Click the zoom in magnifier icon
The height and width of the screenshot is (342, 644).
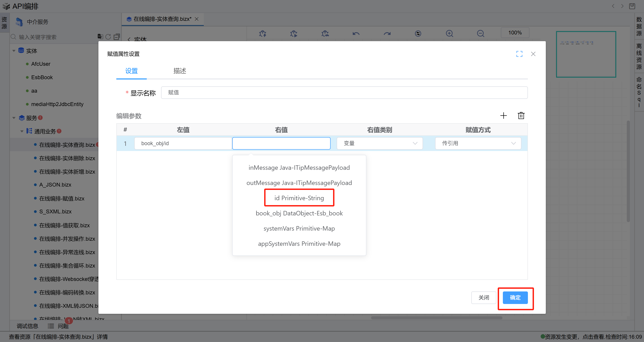(x=449, y=33)
